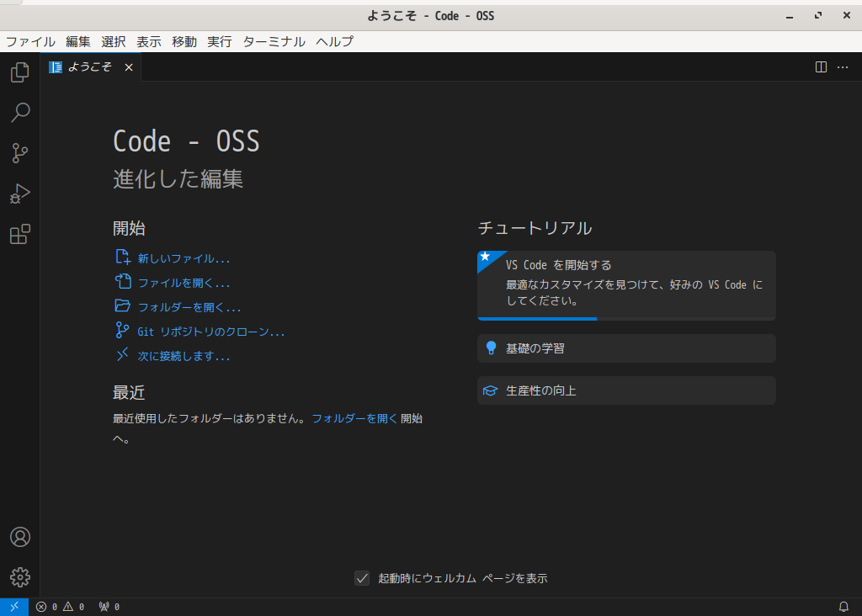The image size is (862, 616).
Task: Open the 選択 menu
Action: click(x=114, y=42)
